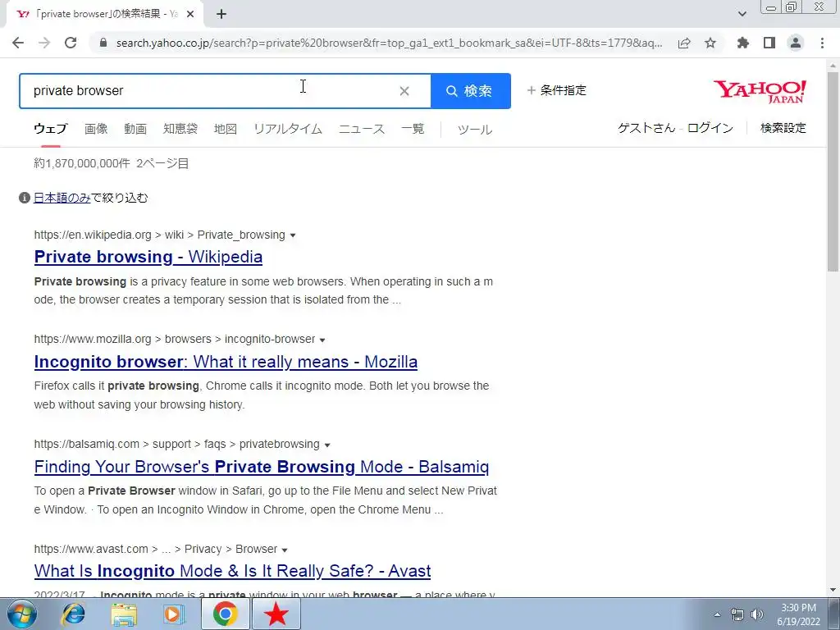Image resolution: width=840 pixels, height=630 pixels.
Task: Switch to リアルタイム tab
Action: point(288,129)
